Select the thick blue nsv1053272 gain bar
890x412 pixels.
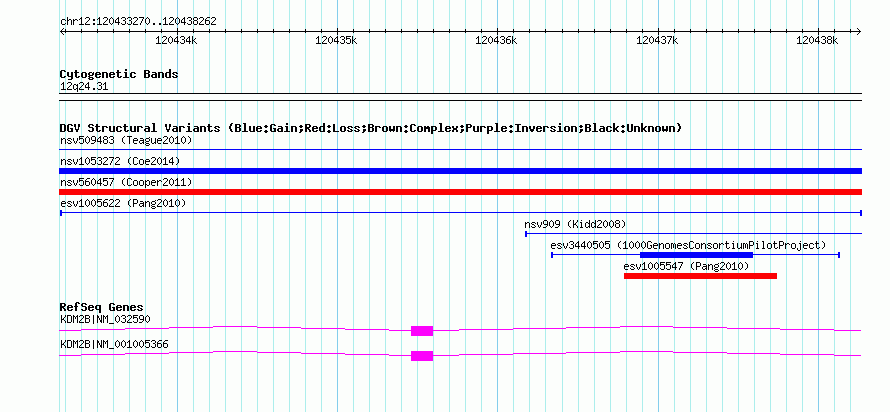click(x=460, y=171)
